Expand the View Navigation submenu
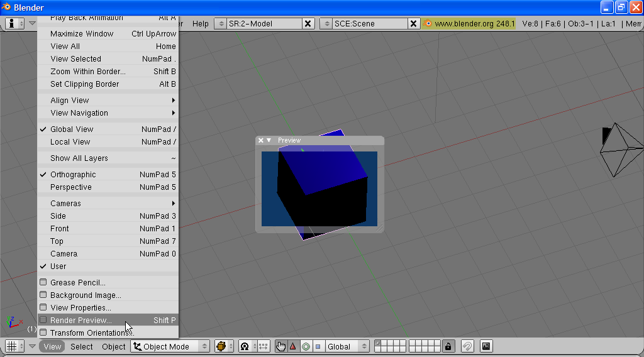644x357 pixels. [108, 113]
